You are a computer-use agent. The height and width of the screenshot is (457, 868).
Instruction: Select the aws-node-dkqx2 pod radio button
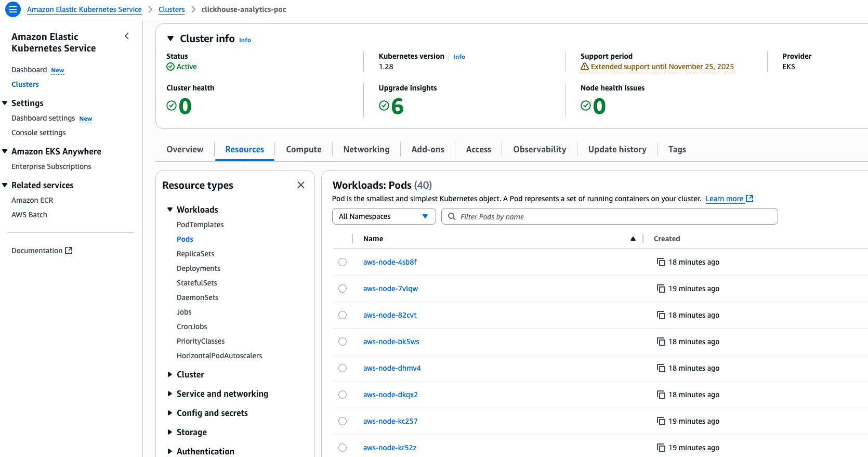coord(343,395)
